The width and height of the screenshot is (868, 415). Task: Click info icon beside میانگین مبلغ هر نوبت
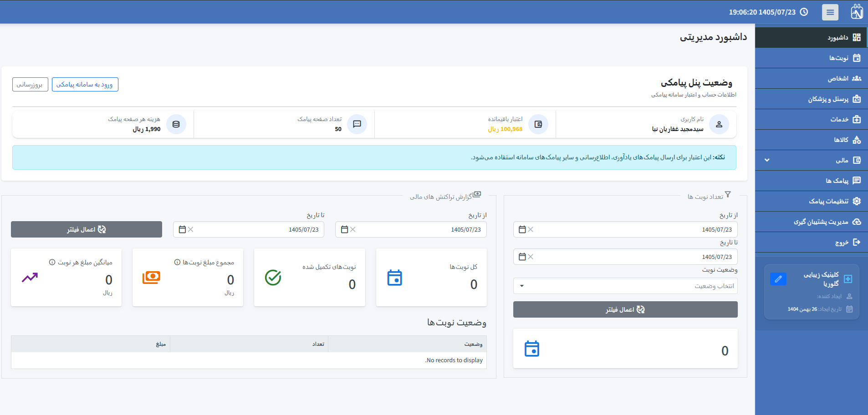click(52, 262)
